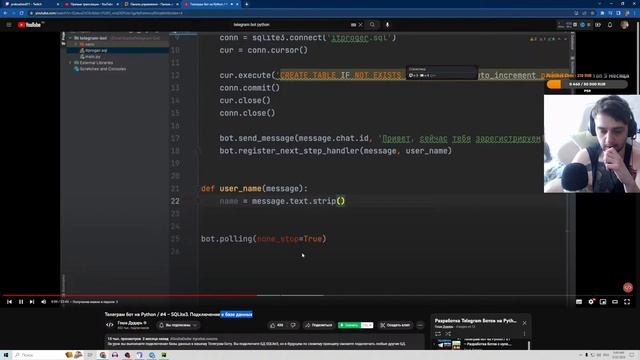640x360 pixels.
Task: Open on-screen keyboard in search box
Action: point(353,24)
